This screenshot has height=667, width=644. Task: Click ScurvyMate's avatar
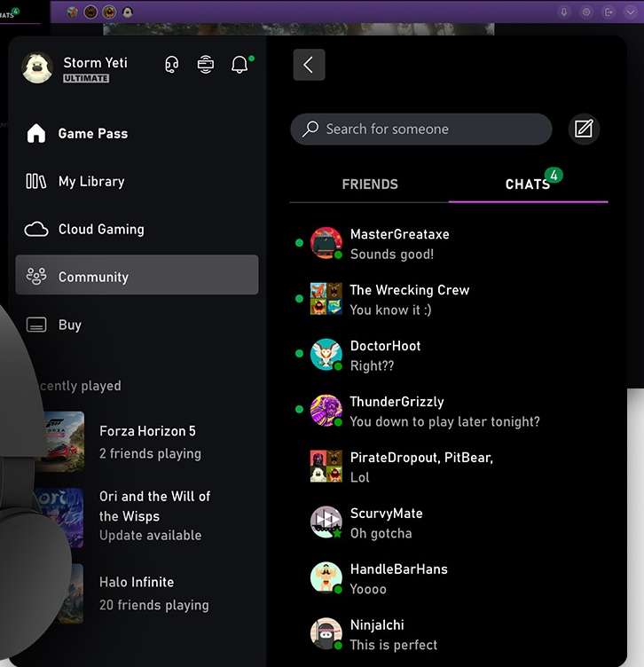[x=326, y=522]
